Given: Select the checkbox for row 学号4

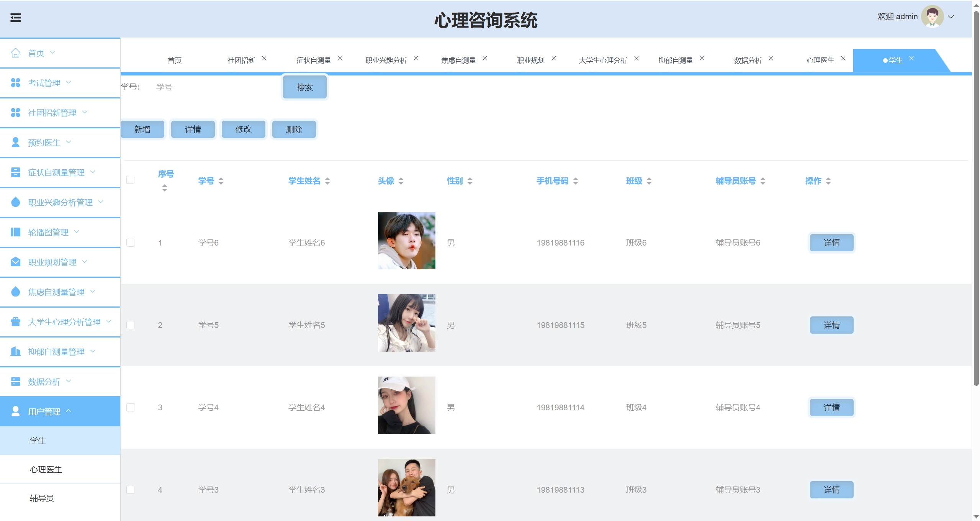Looking at the screenshot, I should coord(131,408).
